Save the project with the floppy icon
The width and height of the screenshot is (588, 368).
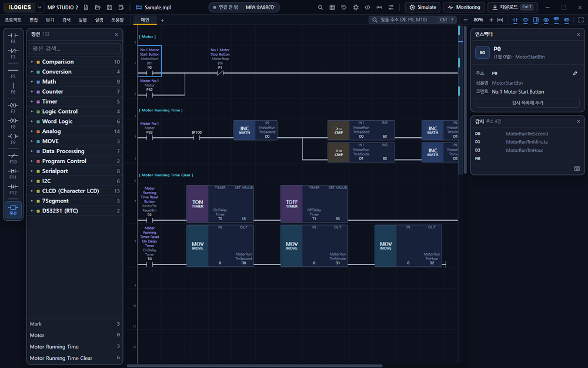109,7
